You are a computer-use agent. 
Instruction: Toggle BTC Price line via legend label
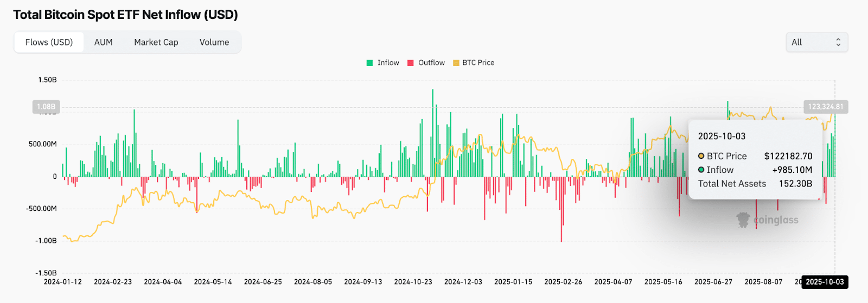[478, 63]
